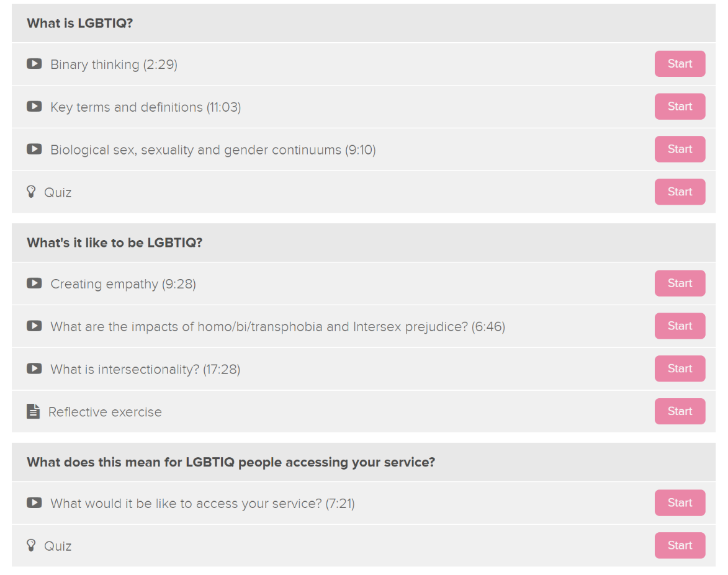
Task: Start the Key terms and definitions lesson
Action: click(680, 106)
